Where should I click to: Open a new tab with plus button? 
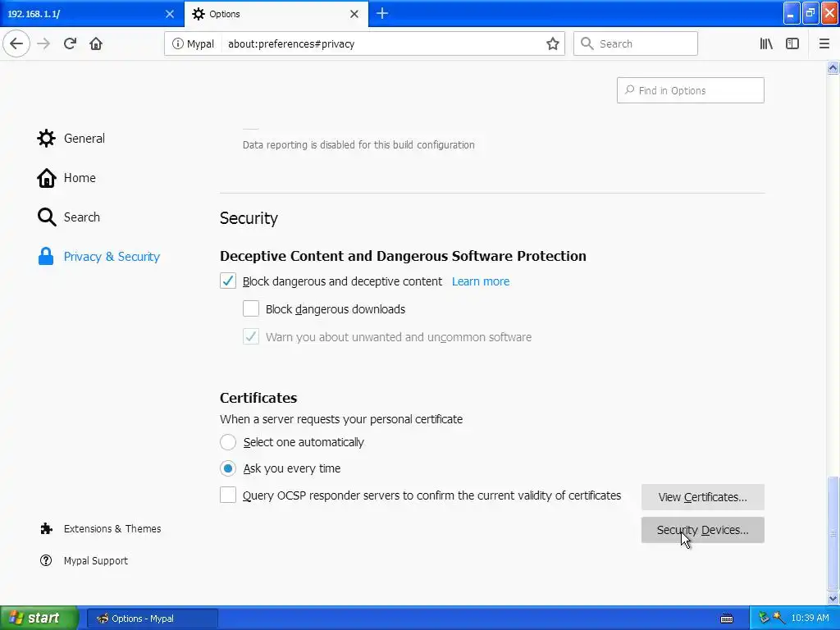click(382, 13)
